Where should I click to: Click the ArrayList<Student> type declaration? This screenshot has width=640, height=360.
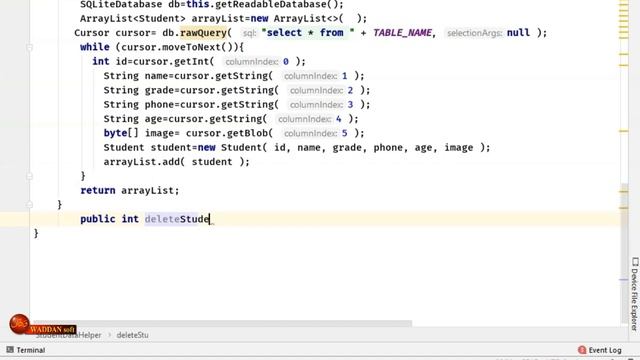[133, 18]
